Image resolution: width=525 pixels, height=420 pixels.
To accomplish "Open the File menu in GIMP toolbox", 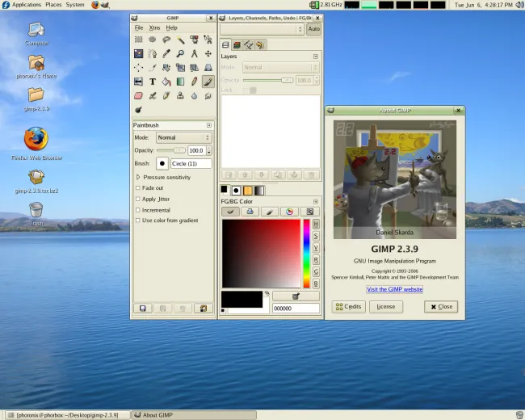I will click(x=139, y=27).
